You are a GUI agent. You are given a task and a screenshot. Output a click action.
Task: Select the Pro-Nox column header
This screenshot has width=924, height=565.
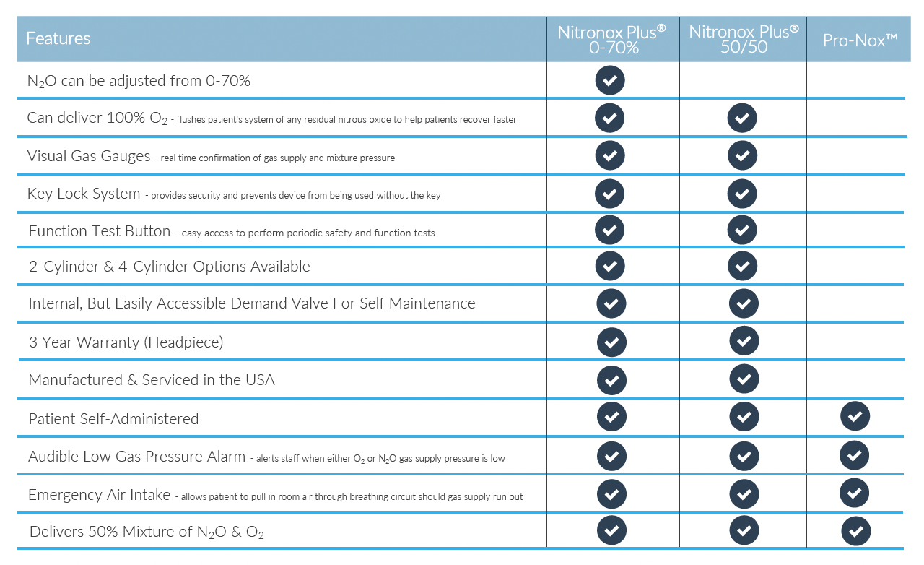(860, 40)
